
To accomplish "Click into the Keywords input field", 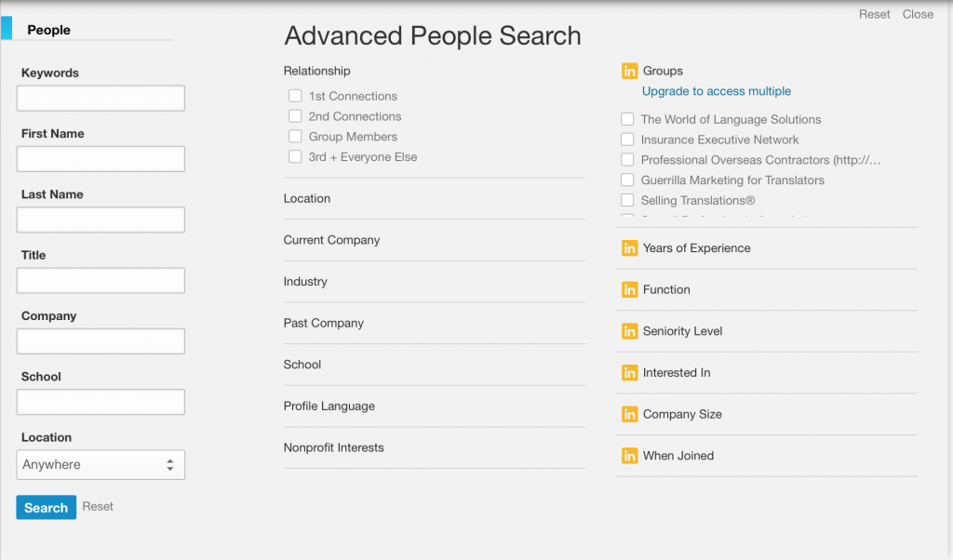I will pyautogui.click(x=101, y=99).
